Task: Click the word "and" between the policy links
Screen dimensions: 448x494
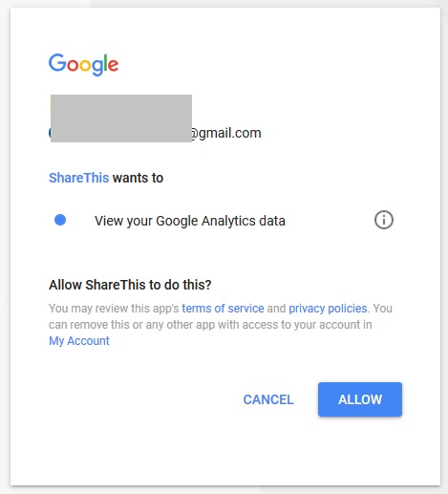Action: coord(276,309)
